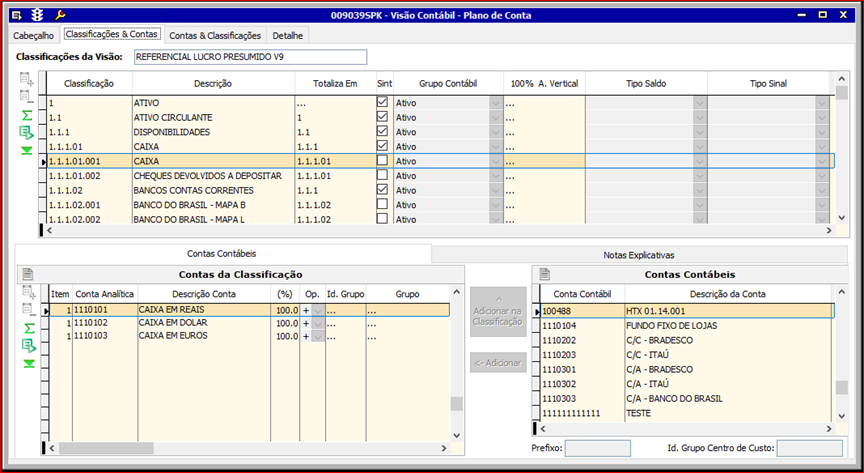Viewport: 864px width, 473px height.
Task: Click the green sigma icon beside classifications grid
Action: 27,116
